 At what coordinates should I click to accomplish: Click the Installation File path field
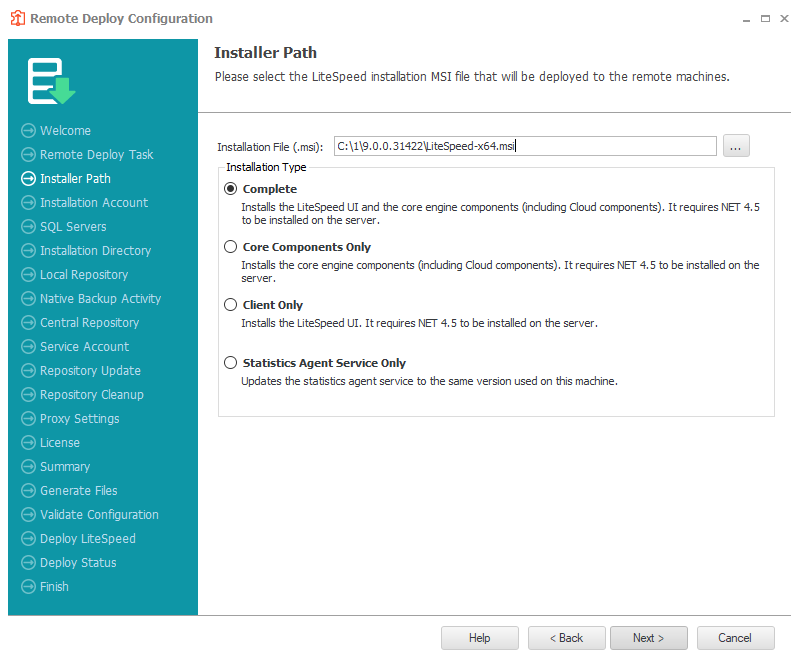click(x=525, y=146)
